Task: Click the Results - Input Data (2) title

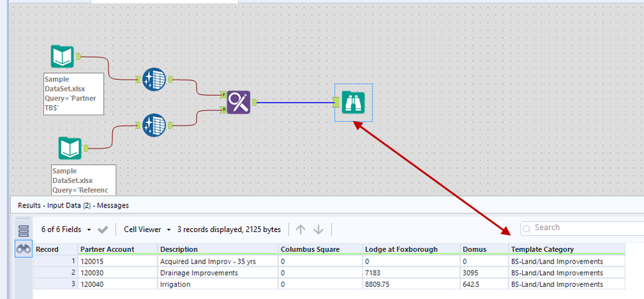Action: (73, 206)
